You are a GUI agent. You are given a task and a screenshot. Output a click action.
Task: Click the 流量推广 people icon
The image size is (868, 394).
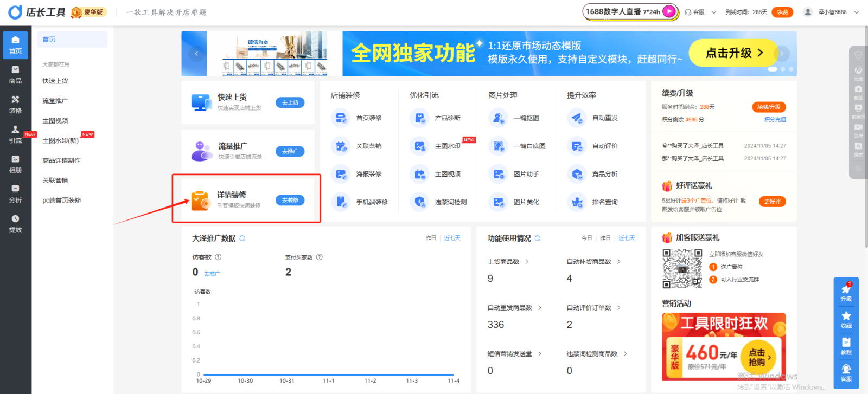click(202, 151)
